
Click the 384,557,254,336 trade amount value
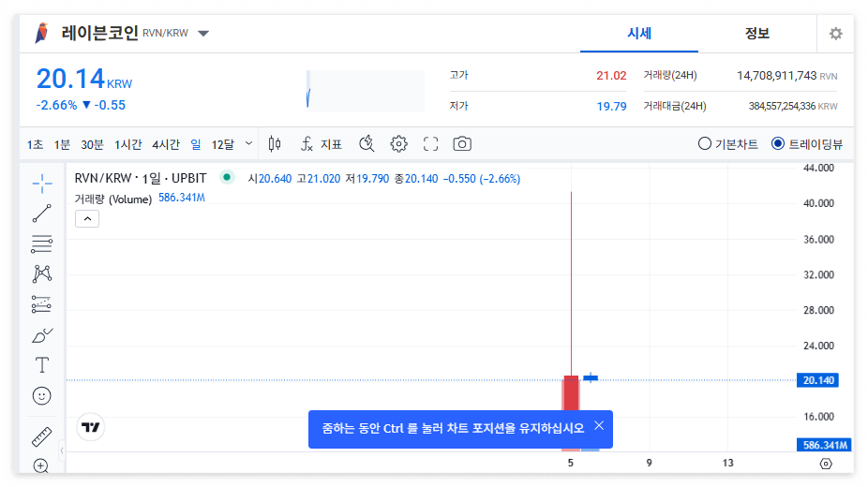(782, 106)
